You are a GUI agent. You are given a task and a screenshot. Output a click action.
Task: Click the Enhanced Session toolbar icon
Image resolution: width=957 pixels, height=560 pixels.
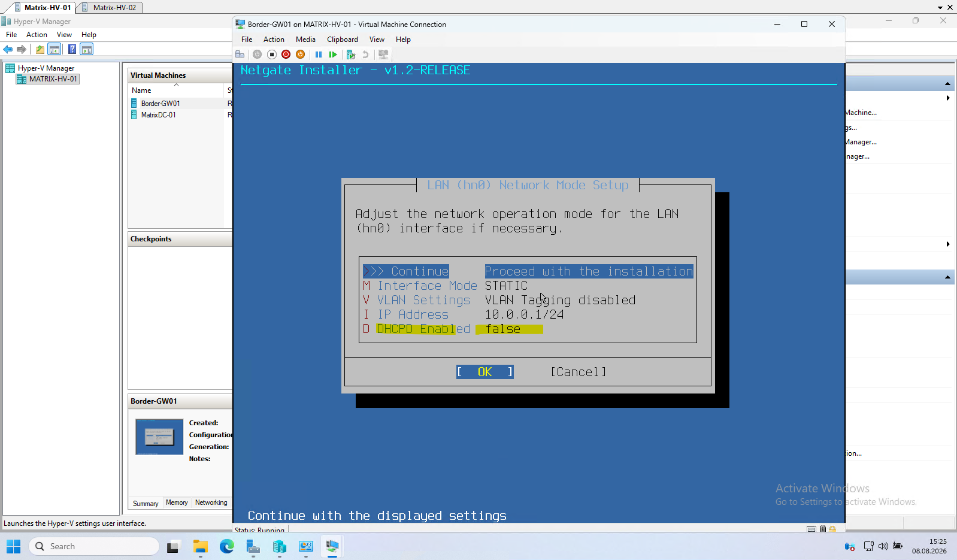tap(383, 55)
